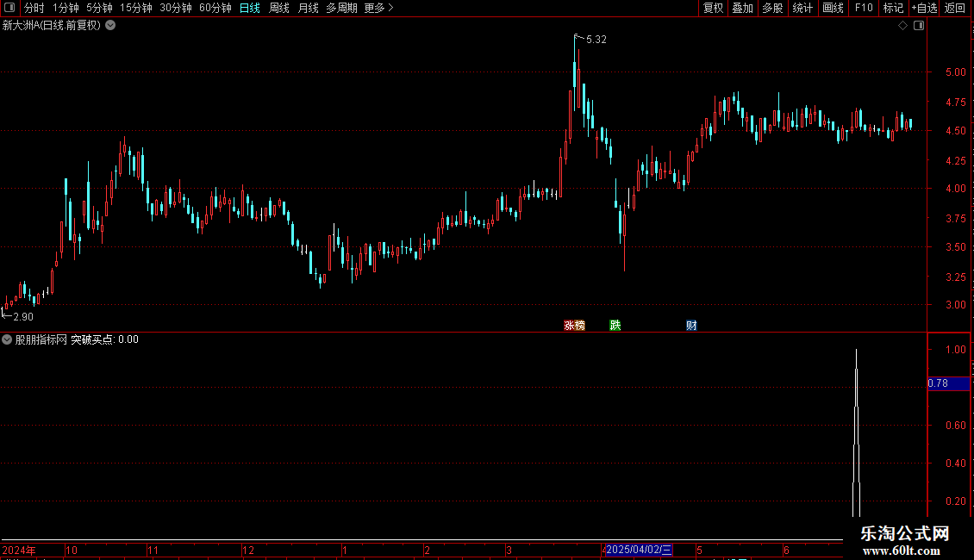
Task: Click the 5.00 price axis label
Action: 955,72
